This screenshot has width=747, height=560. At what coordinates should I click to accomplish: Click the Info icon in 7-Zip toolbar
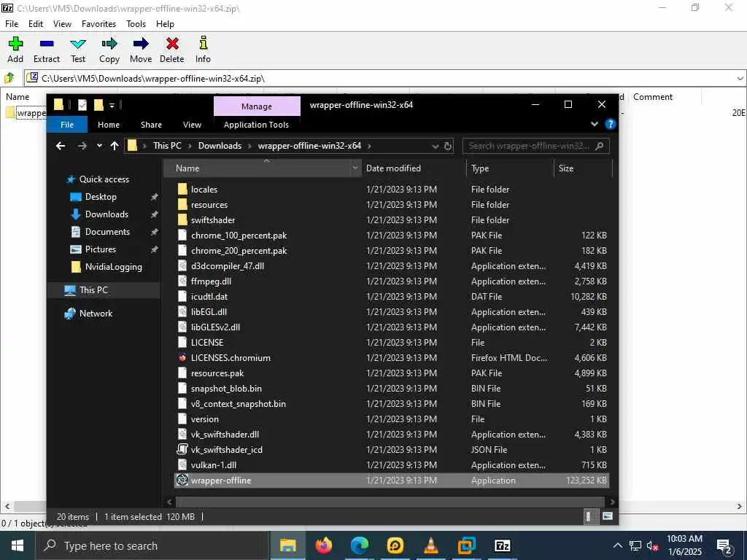[203, 43]
